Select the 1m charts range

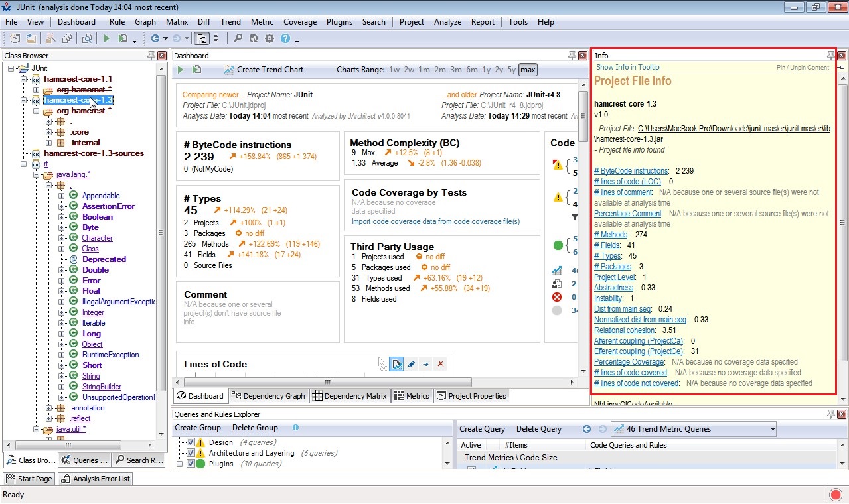424,70
